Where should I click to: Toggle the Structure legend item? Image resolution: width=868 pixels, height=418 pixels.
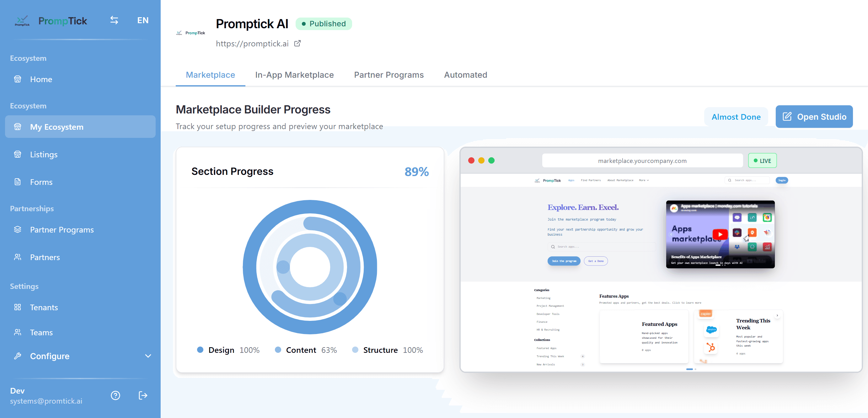click(x=380, y=350)
